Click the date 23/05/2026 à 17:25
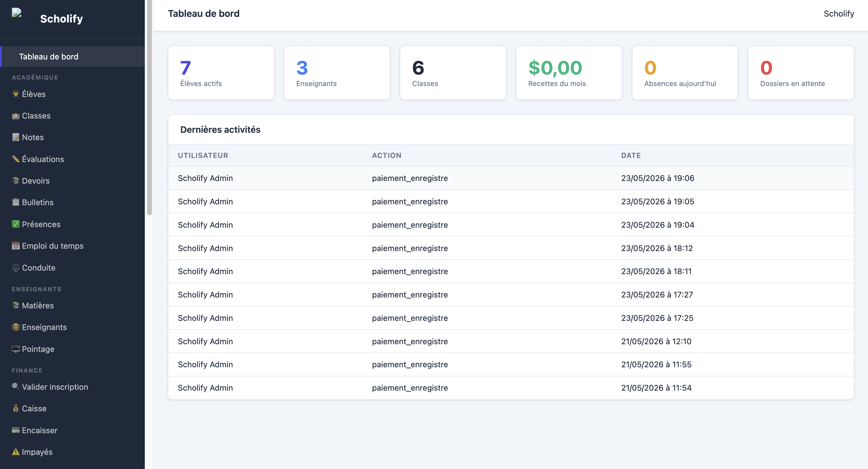Screen dimensions: 868x469 coord(657,318)
